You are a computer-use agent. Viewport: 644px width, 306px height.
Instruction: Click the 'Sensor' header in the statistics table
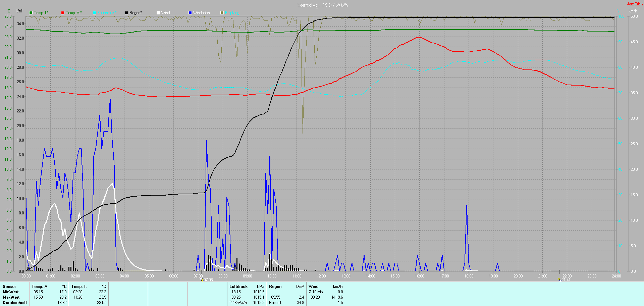click(x=9, y=287)
